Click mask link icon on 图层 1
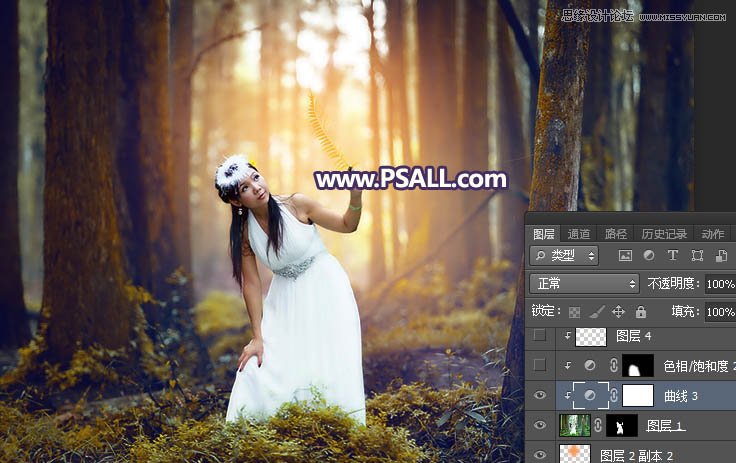Image resolution: width=736 pixels, height=463 pixels. [x=598, y=425]
